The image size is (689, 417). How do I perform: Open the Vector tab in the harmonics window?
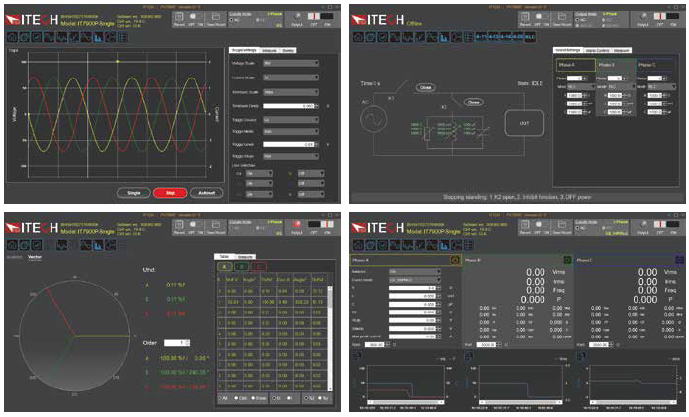tap(35, 256)
